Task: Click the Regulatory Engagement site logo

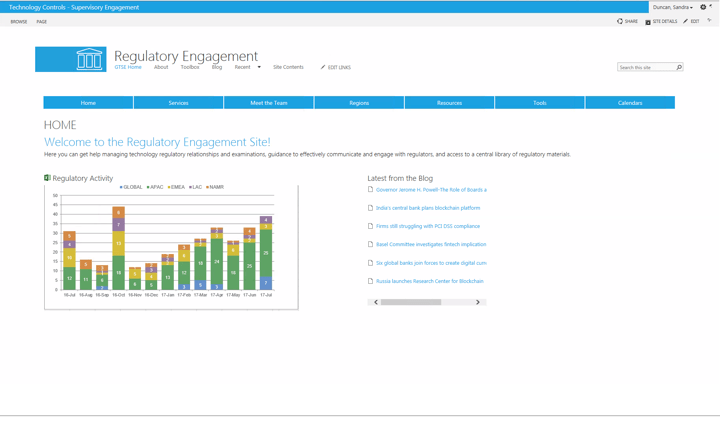Action: [x=70, y=59]
